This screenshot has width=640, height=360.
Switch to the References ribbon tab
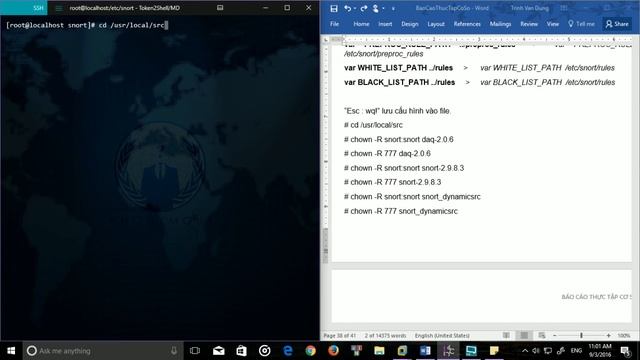(467, 24)
